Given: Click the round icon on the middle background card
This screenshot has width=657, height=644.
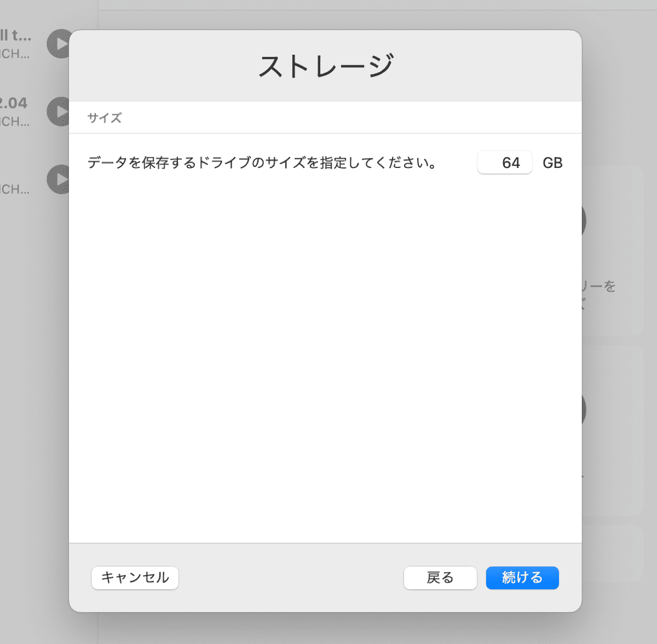Looking at the screenshot, I should pos(584,409).
